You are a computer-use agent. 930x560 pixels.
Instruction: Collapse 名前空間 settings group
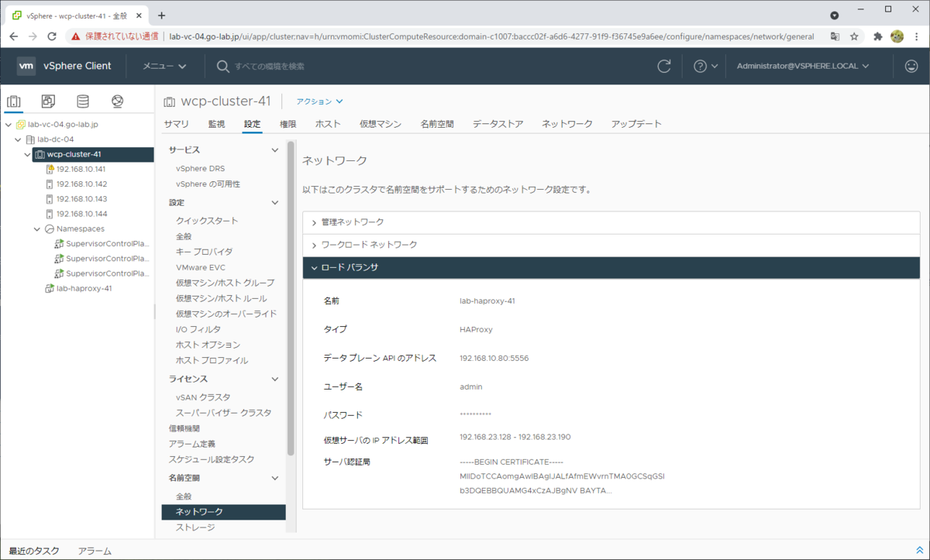tap(274, 478)
